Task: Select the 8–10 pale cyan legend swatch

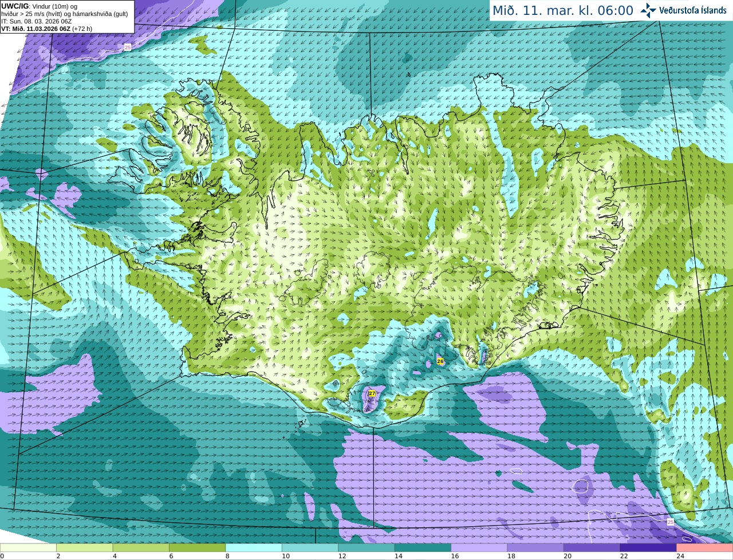Action: [x=254, y=548]
